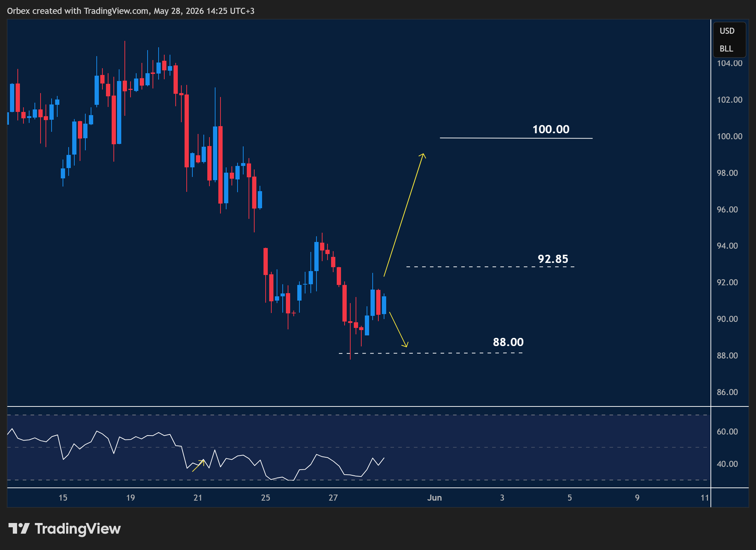Screen dimensions: 756x550
Task: Click the date label 27 on time axis
Action: 333,498
